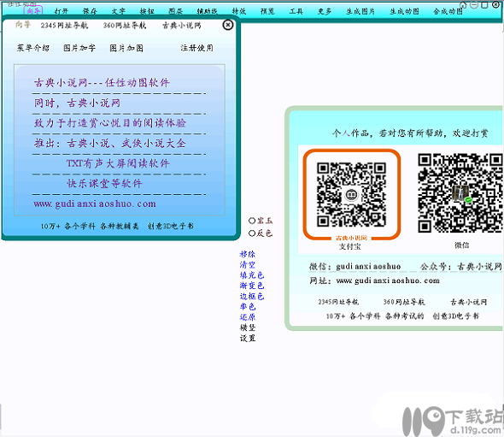504x437 pixels.
Task: Click the 支付宝 QR code image
Action: click(x=352, y=195)
